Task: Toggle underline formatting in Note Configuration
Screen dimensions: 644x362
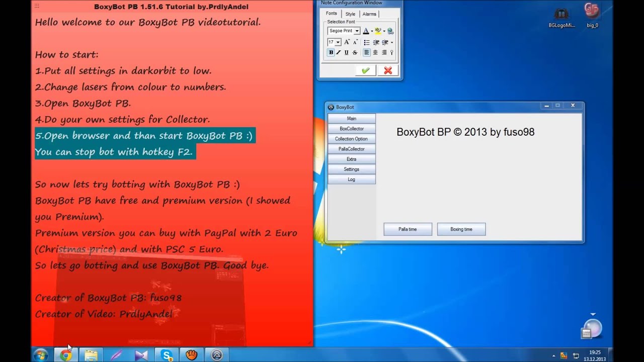Action: 346,52
